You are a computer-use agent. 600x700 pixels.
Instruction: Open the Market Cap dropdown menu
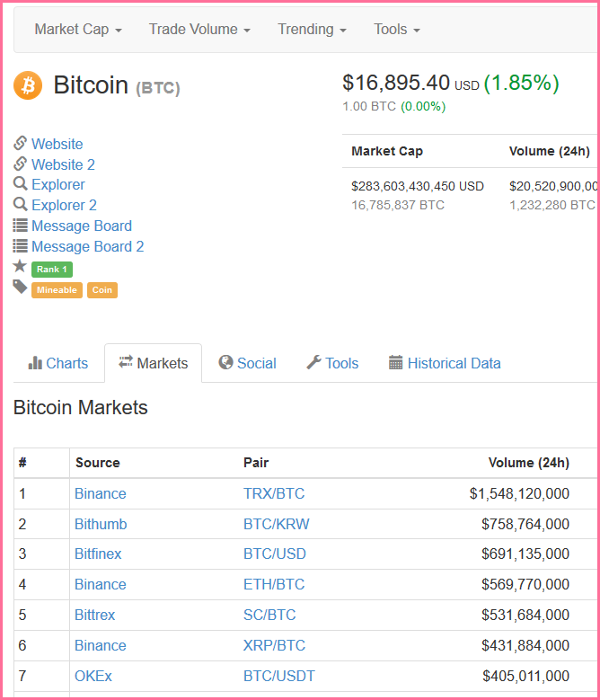[78, 29]
